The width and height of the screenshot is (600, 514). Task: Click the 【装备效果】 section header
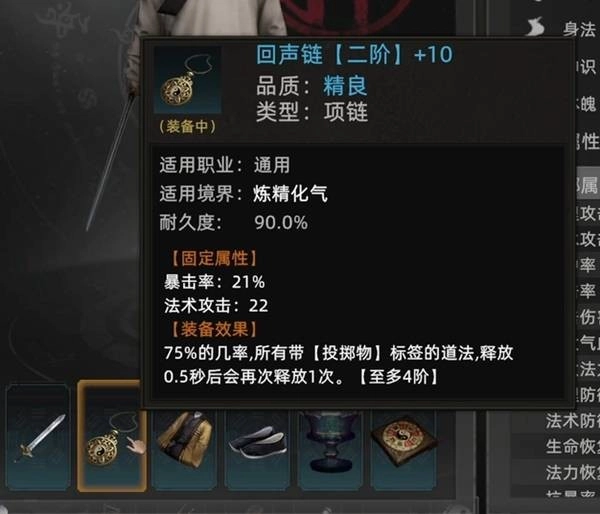click(214, 329)
